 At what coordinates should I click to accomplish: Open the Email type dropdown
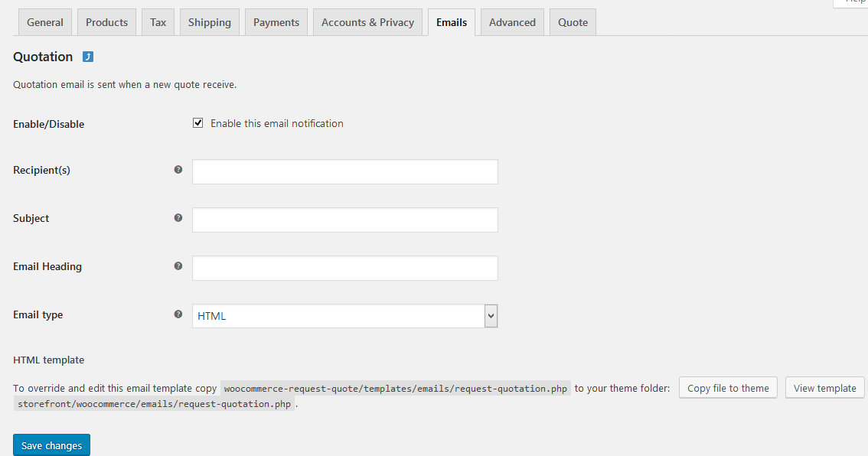coord(344,315)
